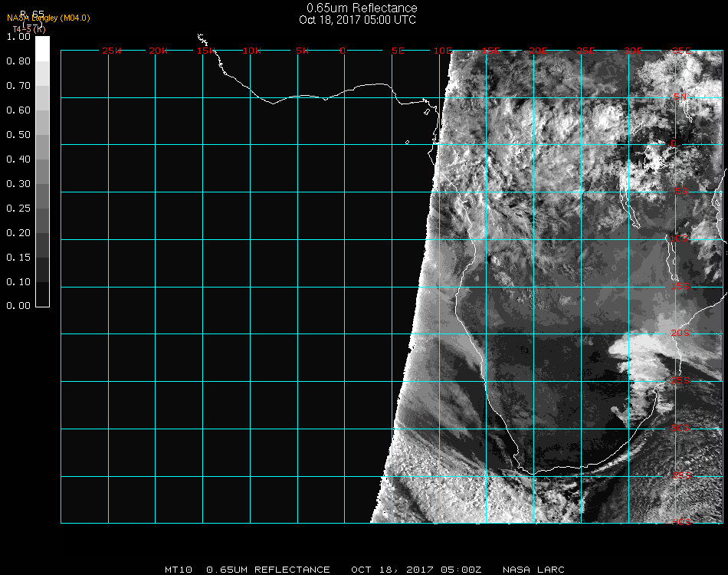Click the black bottom segment of the colorbar
The width and height of the screenshot is (728, 575).
click(x=42, y=294)
